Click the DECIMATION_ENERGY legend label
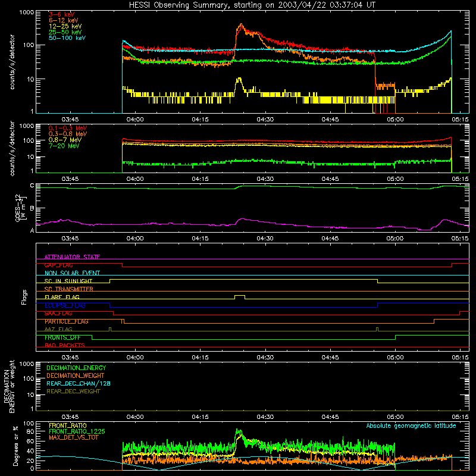476x476 pixels. (76, 368)
